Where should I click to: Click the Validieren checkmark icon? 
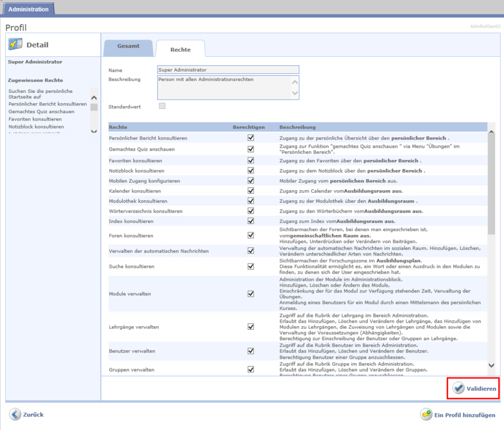tap(458, 389)
